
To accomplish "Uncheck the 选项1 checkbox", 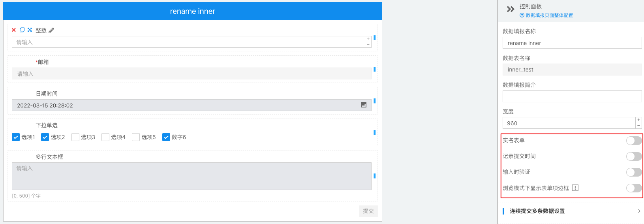I will pos(16,137).
